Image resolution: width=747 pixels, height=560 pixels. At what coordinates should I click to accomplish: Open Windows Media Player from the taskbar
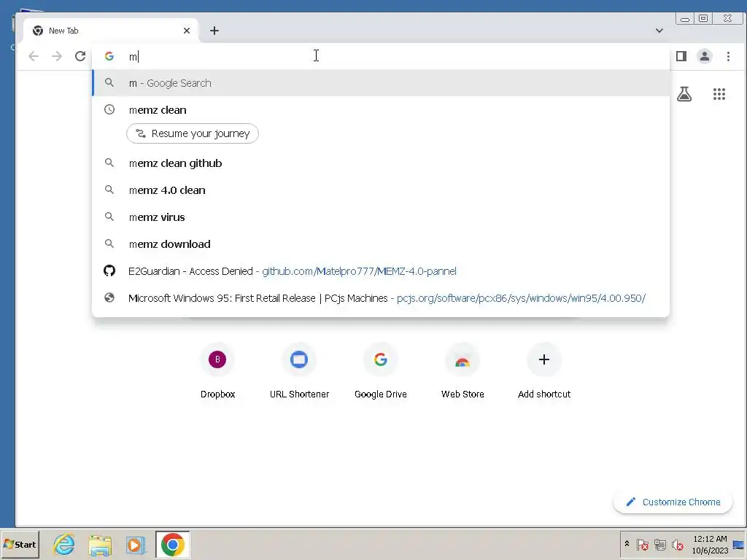[135, 545]
